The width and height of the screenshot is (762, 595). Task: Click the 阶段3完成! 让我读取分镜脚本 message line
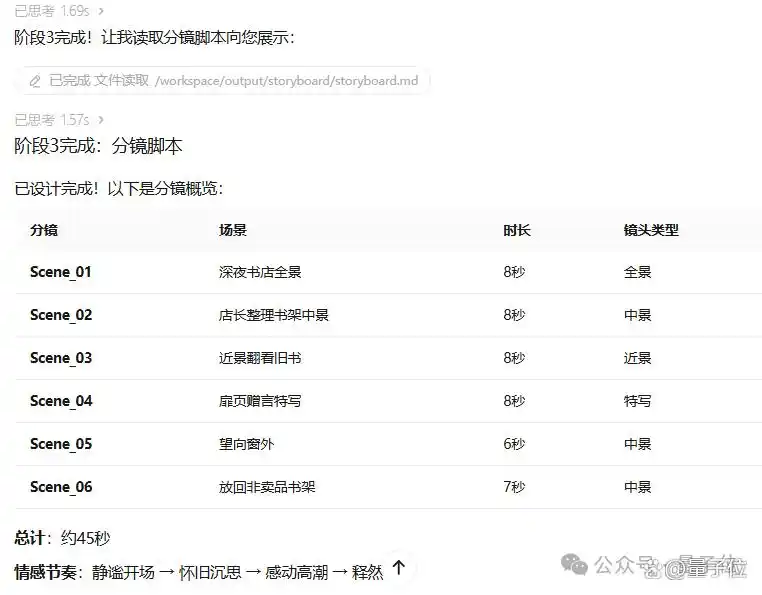pos(154,37)
